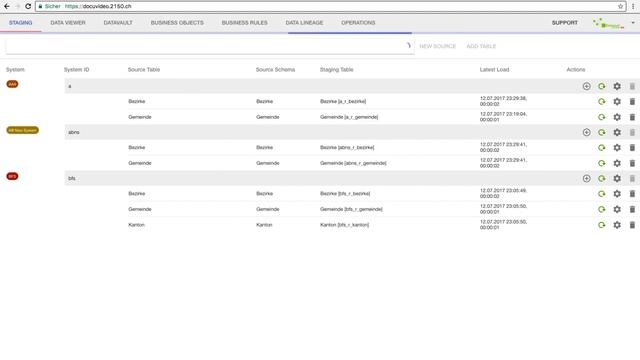This screenshot has height=360, width=640.
Task: Open settings of abns_r_gemeinde row
Action: click(617, 163)
